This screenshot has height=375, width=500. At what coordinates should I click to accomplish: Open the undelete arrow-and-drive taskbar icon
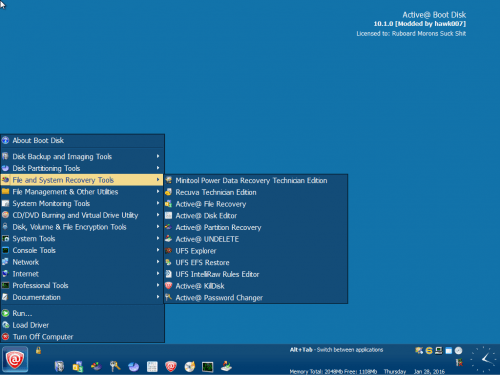pos(226,366)
